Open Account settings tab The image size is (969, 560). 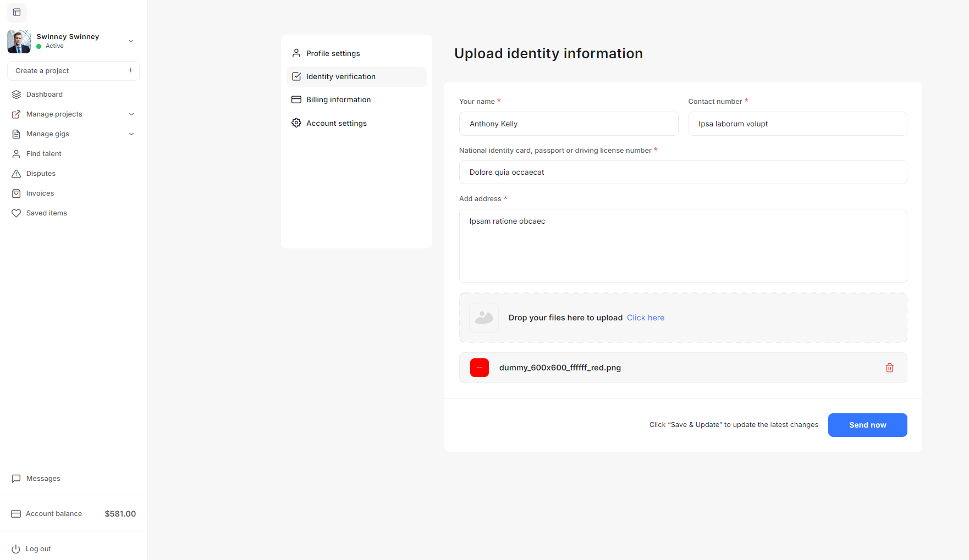coord(336,123)
